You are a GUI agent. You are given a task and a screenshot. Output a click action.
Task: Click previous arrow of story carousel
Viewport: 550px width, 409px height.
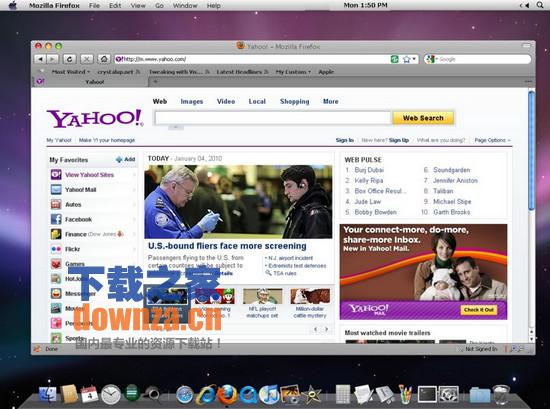tap(316, 329)
